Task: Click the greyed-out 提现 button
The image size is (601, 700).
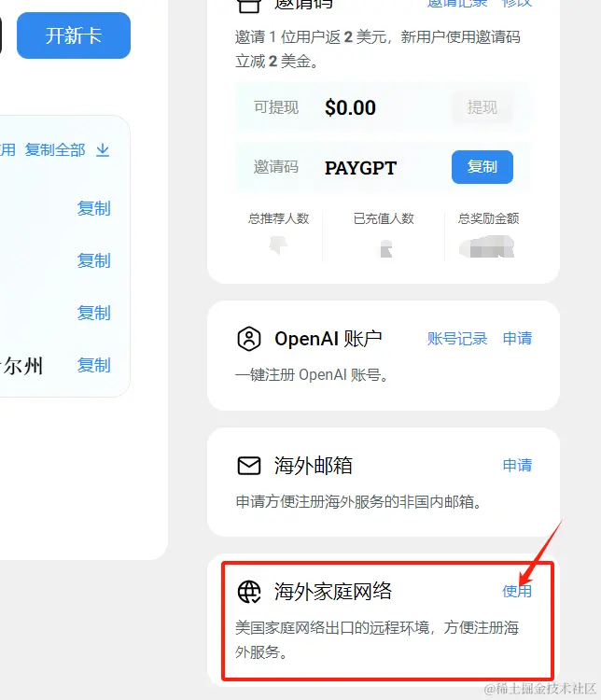Action: point(482,107)
